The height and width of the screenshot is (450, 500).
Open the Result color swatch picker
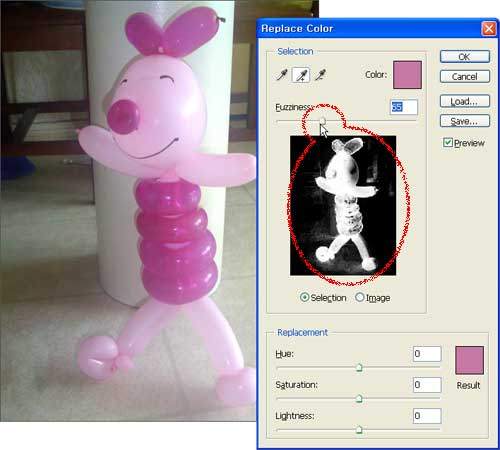[x=469, y=360]
